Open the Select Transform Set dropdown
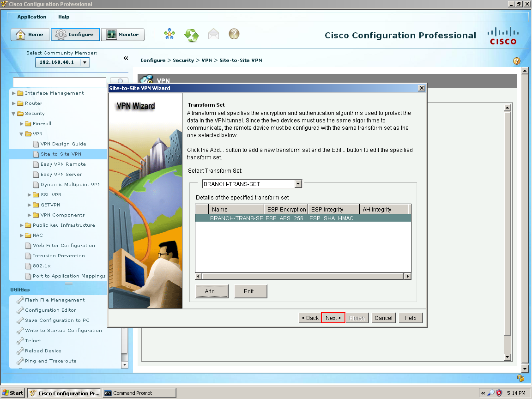 click(298, 184)
